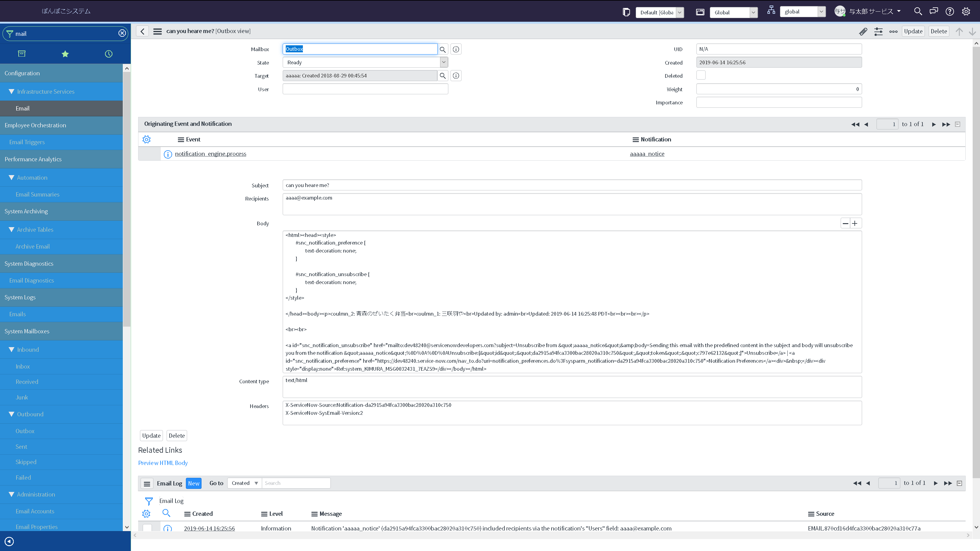Image resolution: width=980 pixels, height=551 pixels.
Task: Personalize Originating Event list gear icon
Action: pyautogui.click(x=146, y=140)
